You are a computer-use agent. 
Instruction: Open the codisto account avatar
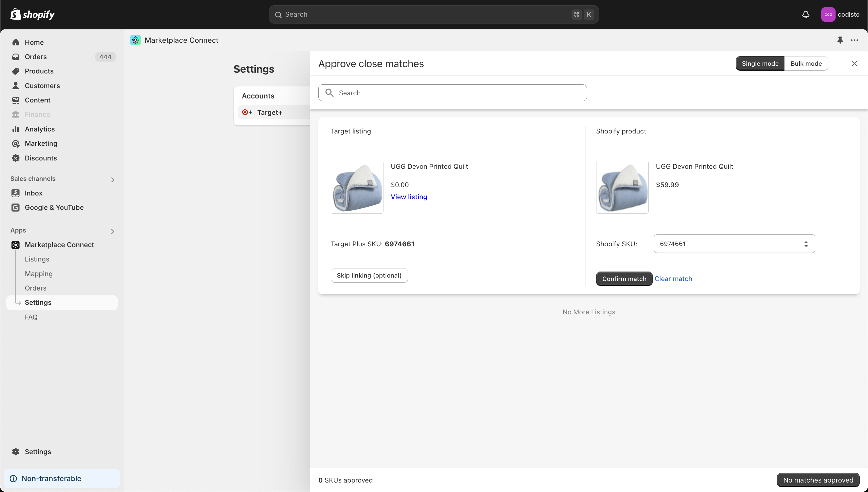[x=828, y=15]
